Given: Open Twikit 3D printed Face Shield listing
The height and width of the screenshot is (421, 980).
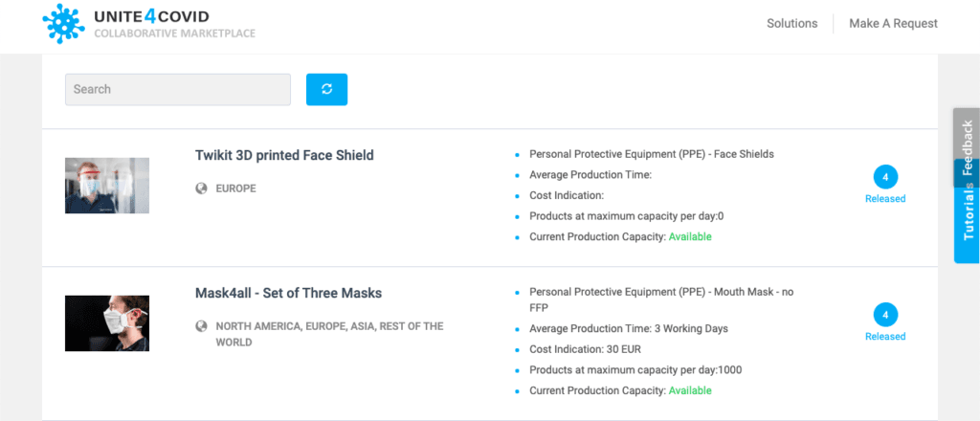Looking at the screenshot, I should [284, 155].
